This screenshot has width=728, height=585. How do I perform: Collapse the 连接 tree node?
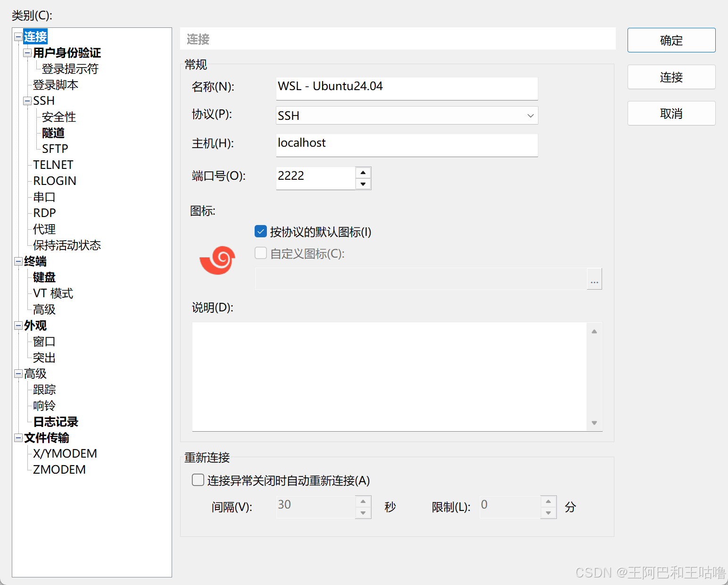click(18, 37)
